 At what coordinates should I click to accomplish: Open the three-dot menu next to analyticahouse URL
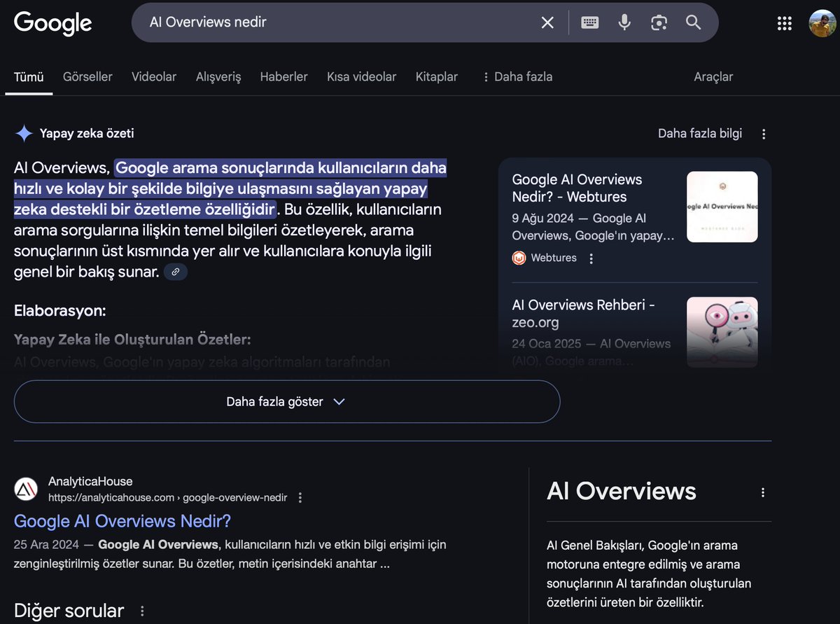[300, 497]
